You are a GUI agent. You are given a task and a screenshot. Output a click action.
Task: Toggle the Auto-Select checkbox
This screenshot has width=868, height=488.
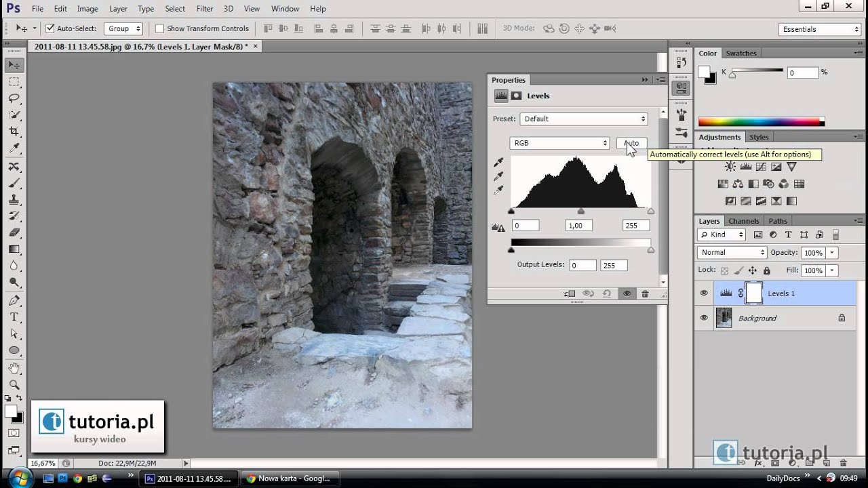tap(50, 28)
